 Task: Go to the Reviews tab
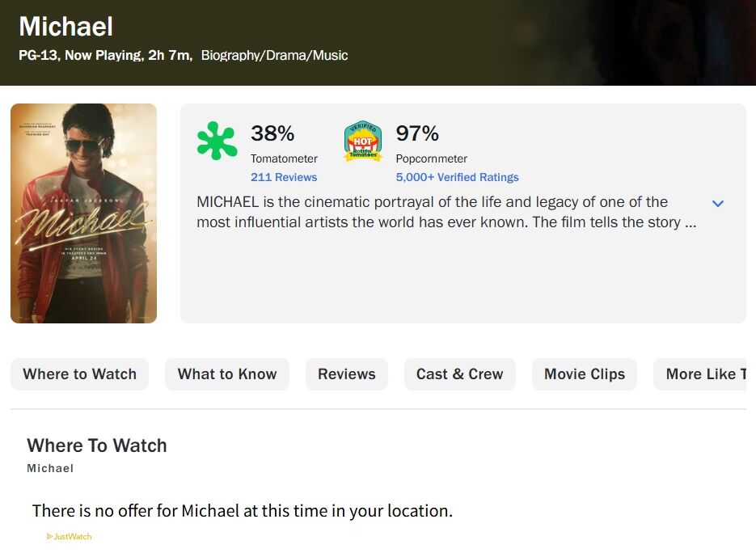click(x=346, y=374)
